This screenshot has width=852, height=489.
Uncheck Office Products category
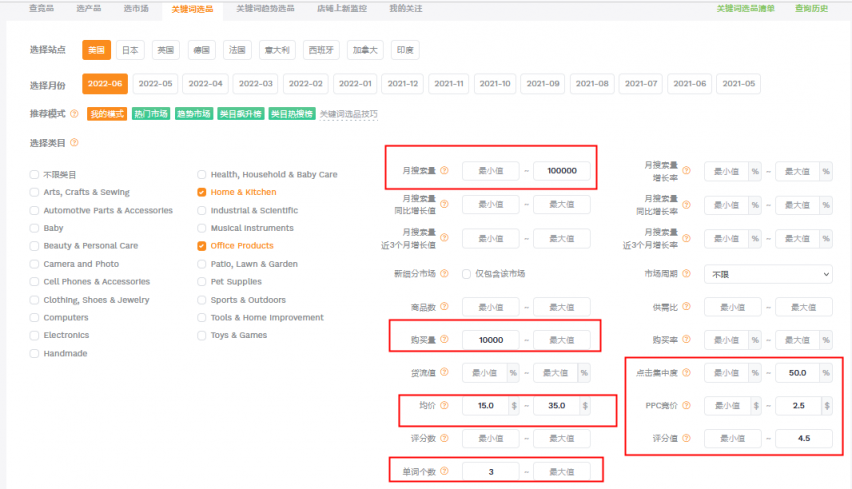[x=202, y=246]
